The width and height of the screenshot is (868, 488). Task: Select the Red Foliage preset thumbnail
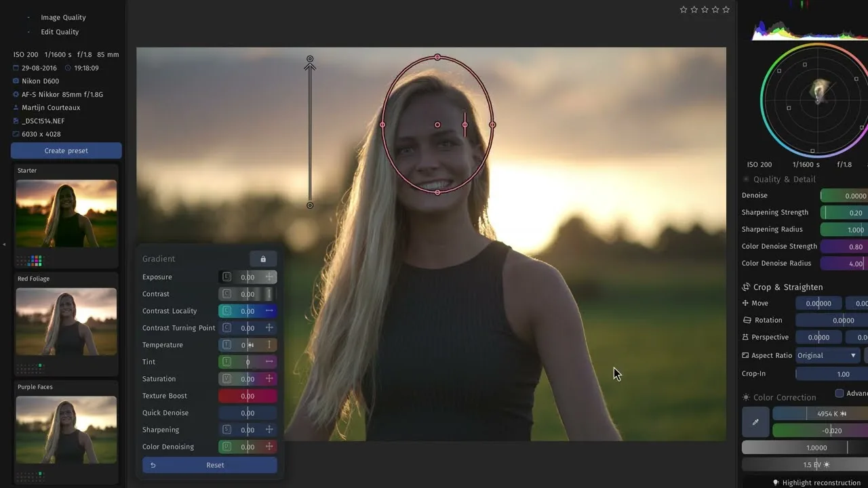[66, 321]
